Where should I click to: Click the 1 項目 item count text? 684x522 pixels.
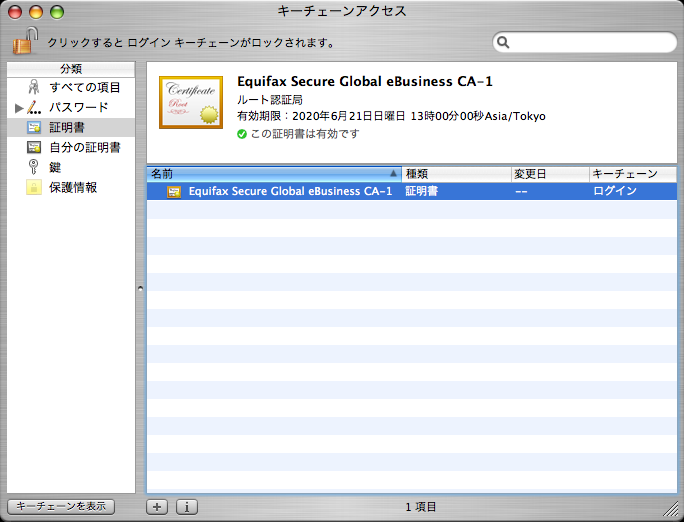pos(421,507)
